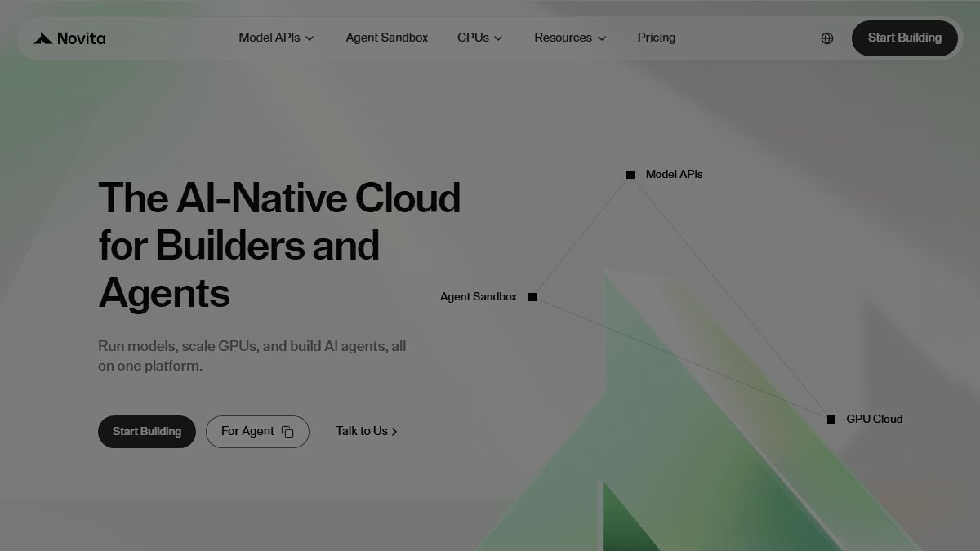Screen dimensions: 980x551
Task: Go to the Pricing page
Action: point(657,38)
